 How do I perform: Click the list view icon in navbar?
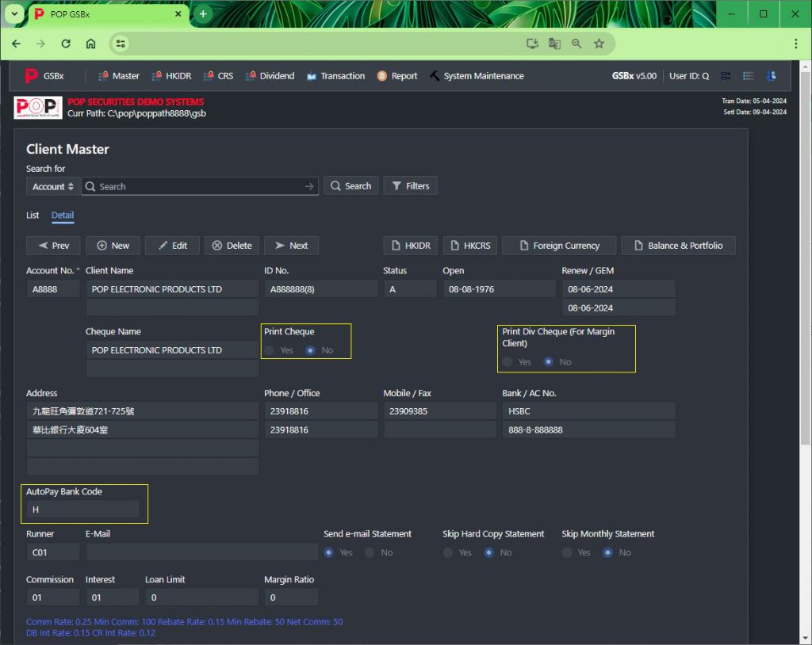click(748, 76)
